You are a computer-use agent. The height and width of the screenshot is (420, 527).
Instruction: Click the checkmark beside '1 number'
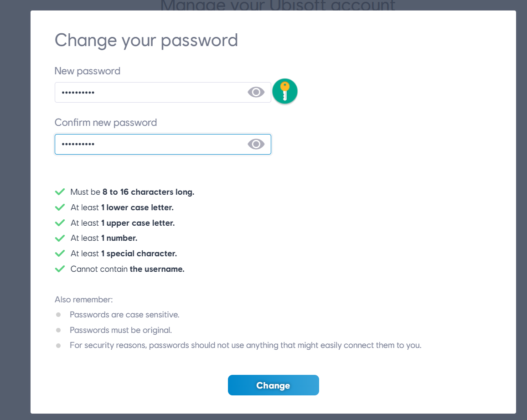pos(60,238)
